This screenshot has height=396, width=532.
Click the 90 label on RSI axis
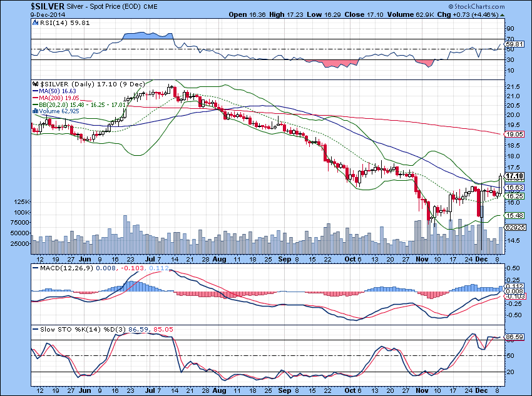510,29
